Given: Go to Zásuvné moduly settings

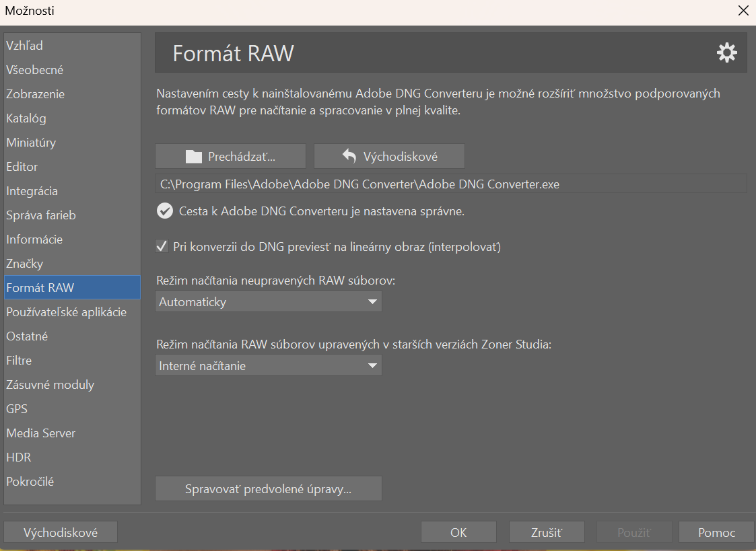Looking at the screenshot, I should coord(72,384).
